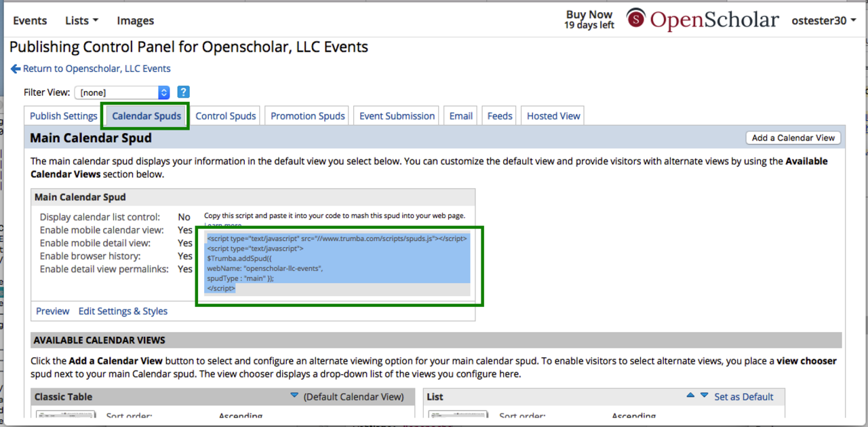Open Edit Settings & Styles link

point(123,311)
